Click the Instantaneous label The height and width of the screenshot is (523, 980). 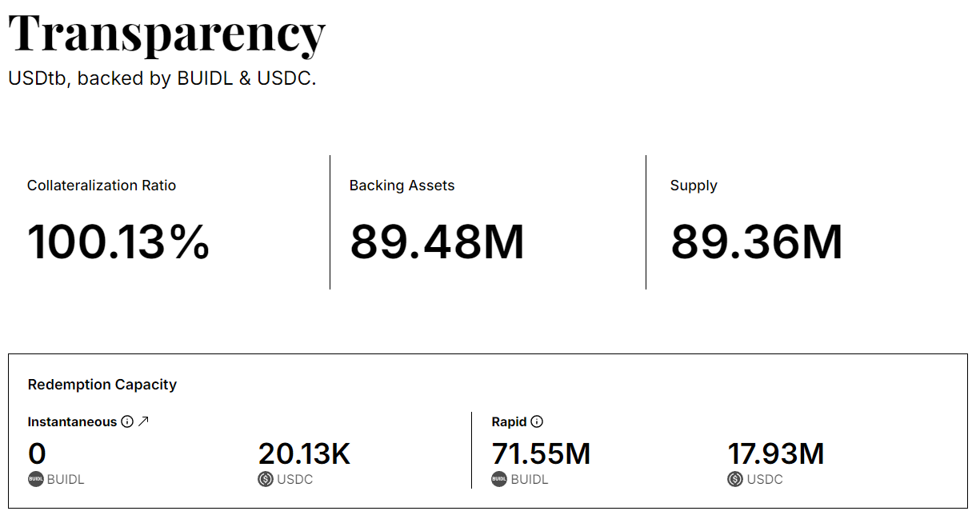[72, 422]
